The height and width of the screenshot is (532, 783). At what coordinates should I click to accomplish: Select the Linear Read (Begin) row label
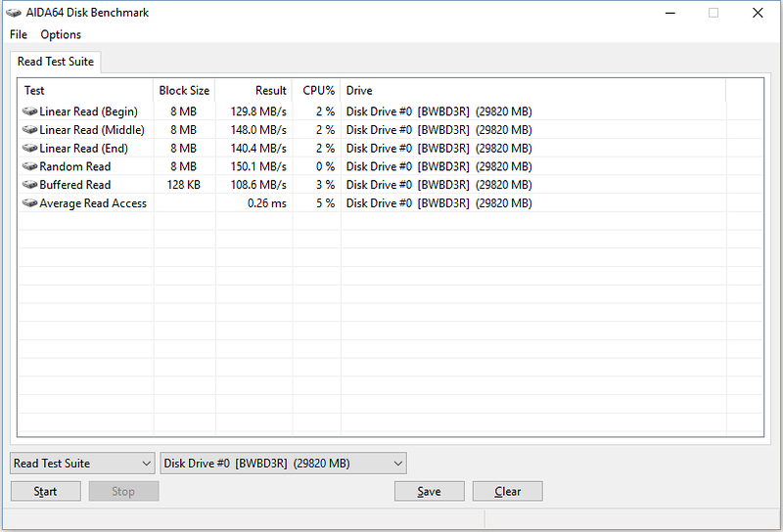click(x=88, y=111)
